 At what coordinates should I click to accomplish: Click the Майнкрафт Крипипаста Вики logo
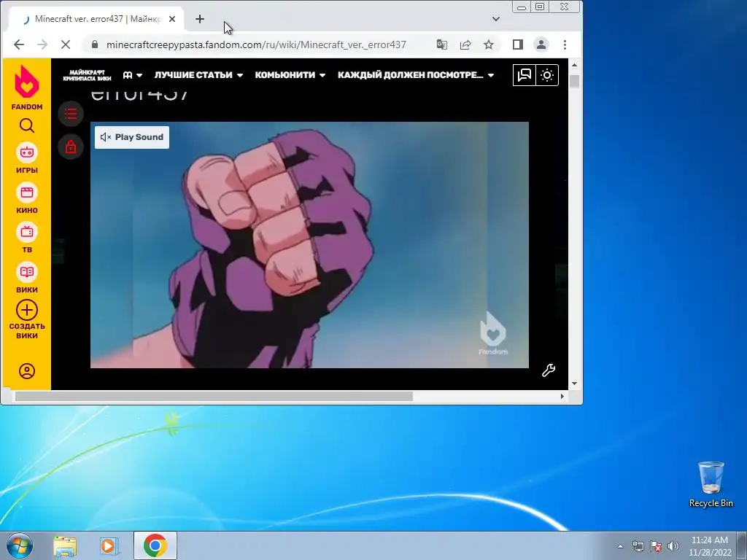88,75
